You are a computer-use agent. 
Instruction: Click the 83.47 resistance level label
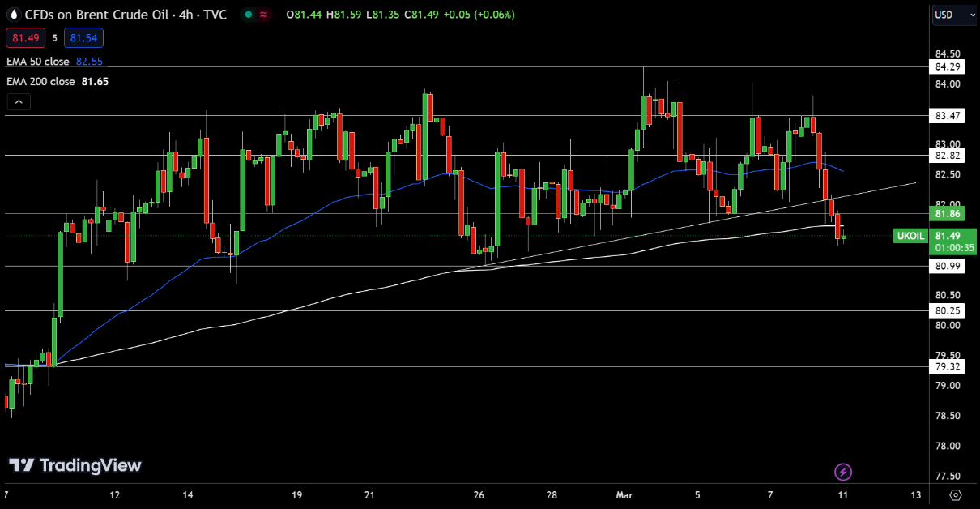(948, 116)
